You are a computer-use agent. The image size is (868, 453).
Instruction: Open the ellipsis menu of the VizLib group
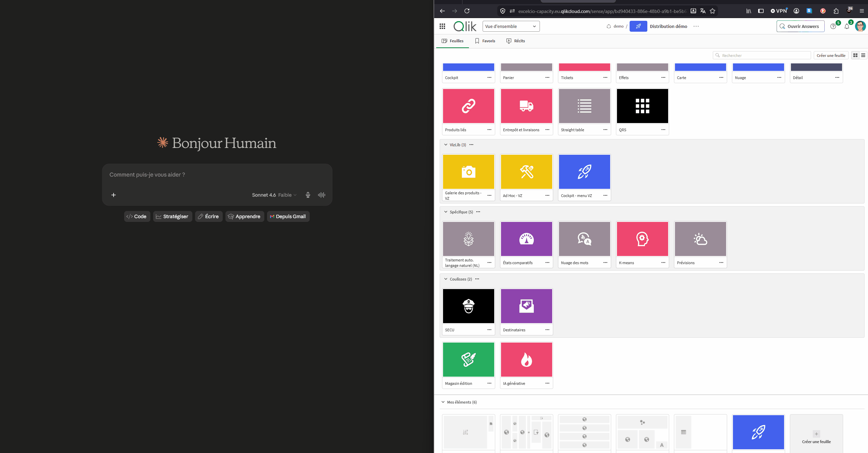[471, 145]
